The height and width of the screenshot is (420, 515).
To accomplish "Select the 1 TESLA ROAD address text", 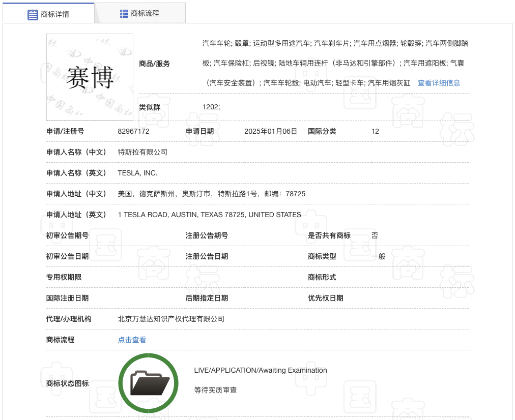I will pyautogui.click(x=210, y=215).
